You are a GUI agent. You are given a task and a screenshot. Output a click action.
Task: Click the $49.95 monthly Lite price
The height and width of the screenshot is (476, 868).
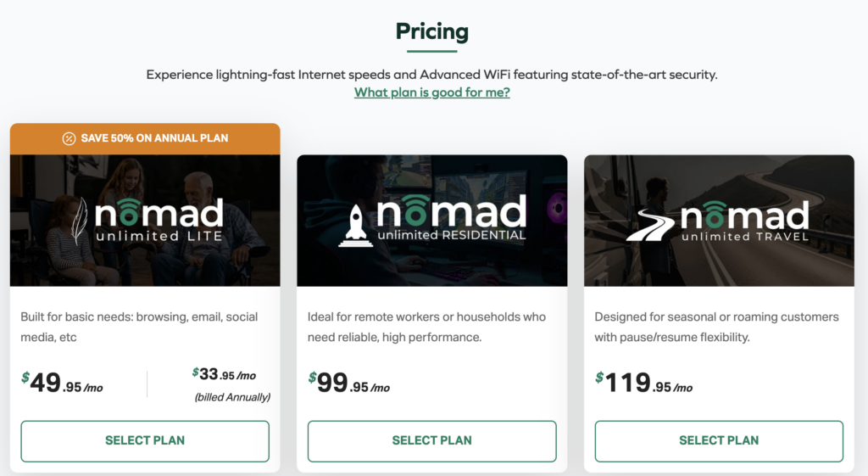click(x=63, y=384)
